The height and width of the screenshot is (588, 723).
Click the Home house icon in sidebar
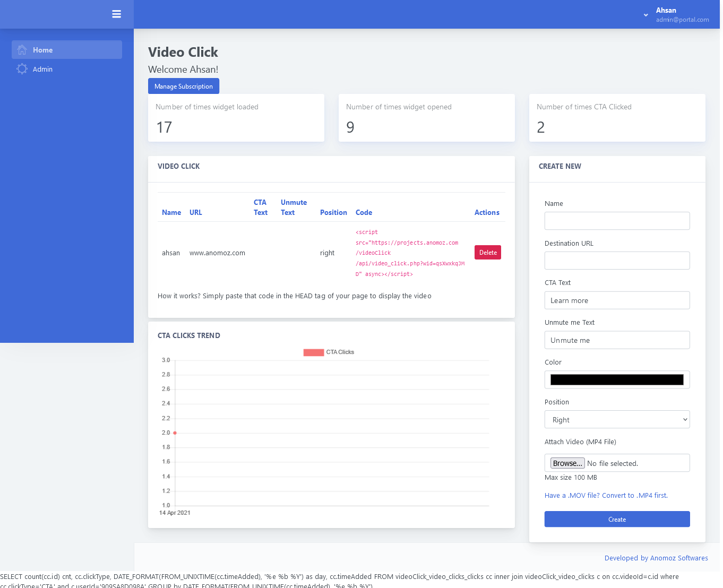tap(22, 50)
